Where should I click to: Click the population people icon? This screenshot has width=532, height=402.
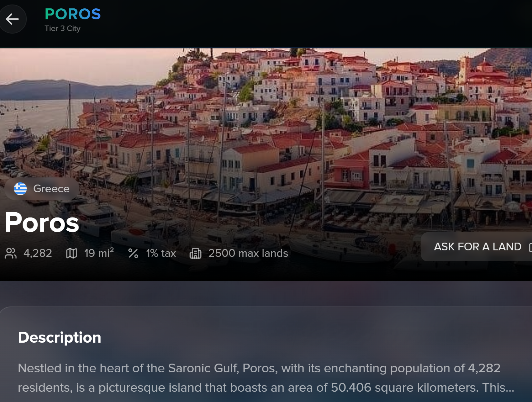pyautogui.click(x=11, y=254)
